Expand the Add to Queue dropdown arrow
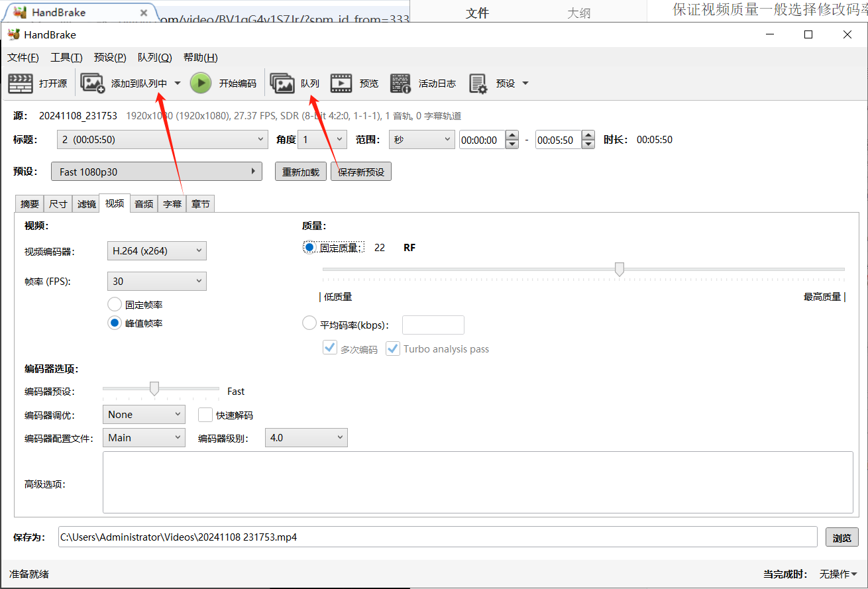Viewport: 868px width, 589px height. click(x=177, y=83)
